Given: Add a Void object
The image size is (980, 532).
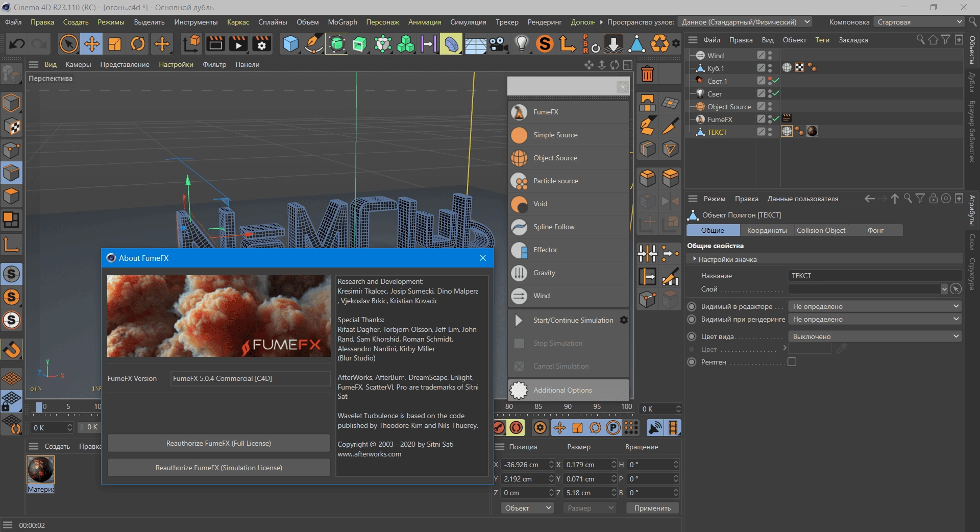Looking at the screenshot, I should click(x=568, y=204).
